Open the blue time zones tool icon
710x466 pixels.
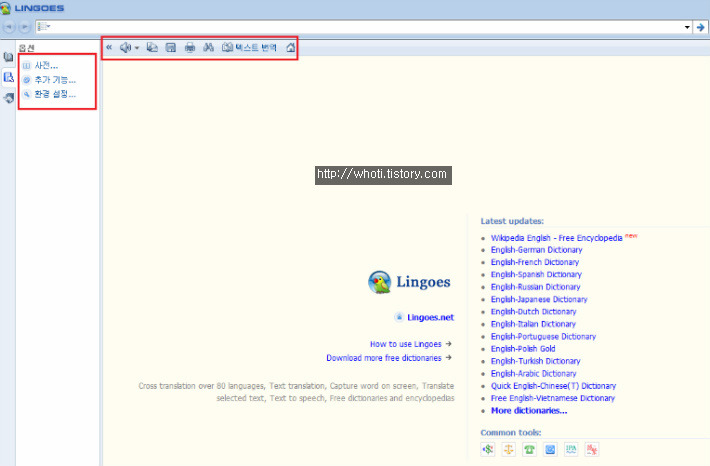(550, 449)
